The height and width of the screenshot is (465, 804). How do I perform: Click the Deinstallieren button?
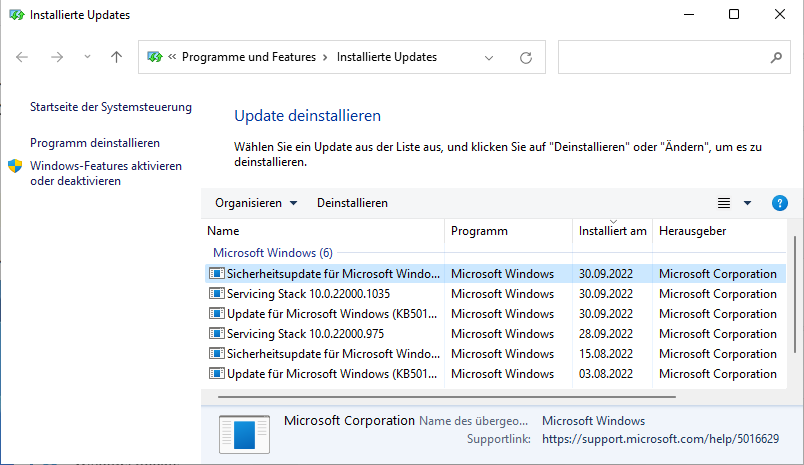pos(352,203)
